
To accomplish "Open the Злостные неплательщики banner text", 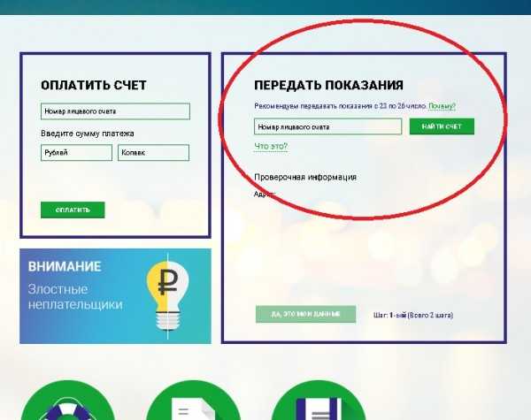I will (75, 297).
